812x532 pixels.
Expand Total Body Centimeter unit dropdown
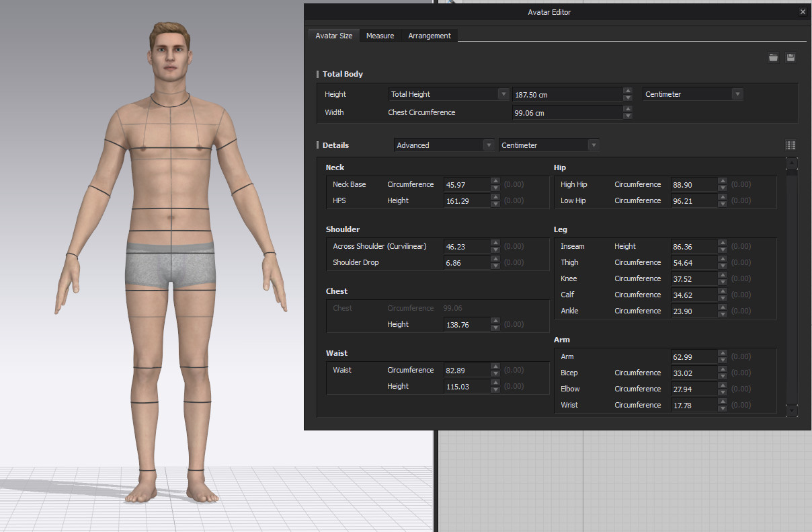coord(692,94)
